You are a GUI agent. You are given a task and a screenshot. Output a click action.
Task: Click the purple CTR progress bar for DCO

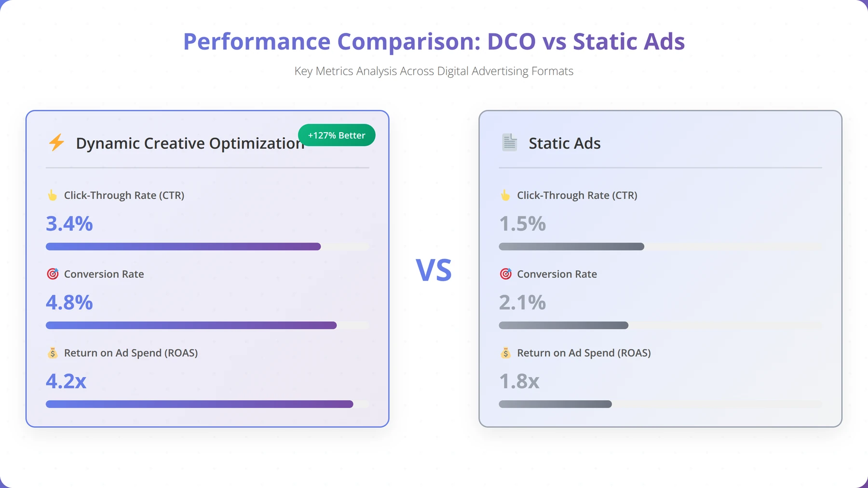click(x=183, y=246)
